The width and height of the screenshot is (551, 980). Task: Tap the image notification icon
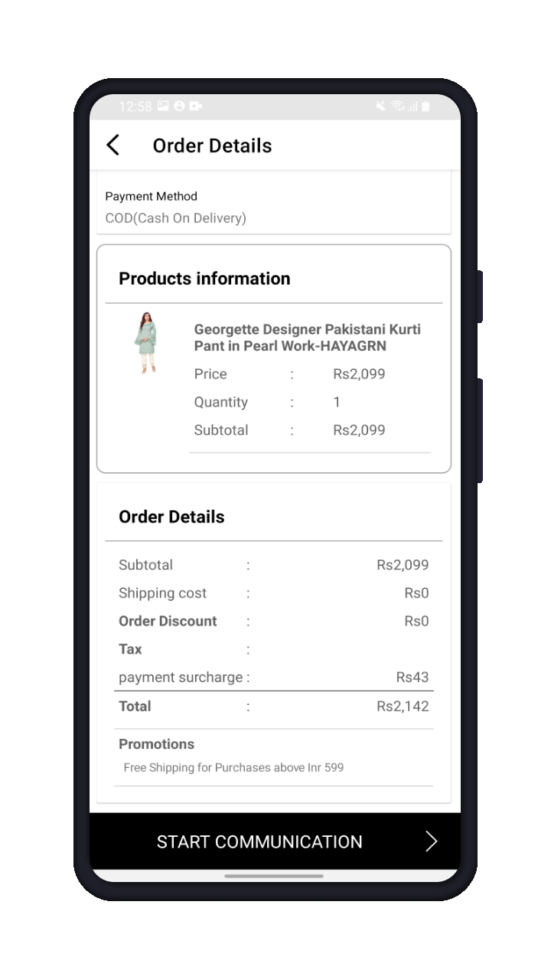[x=163, y=106]
